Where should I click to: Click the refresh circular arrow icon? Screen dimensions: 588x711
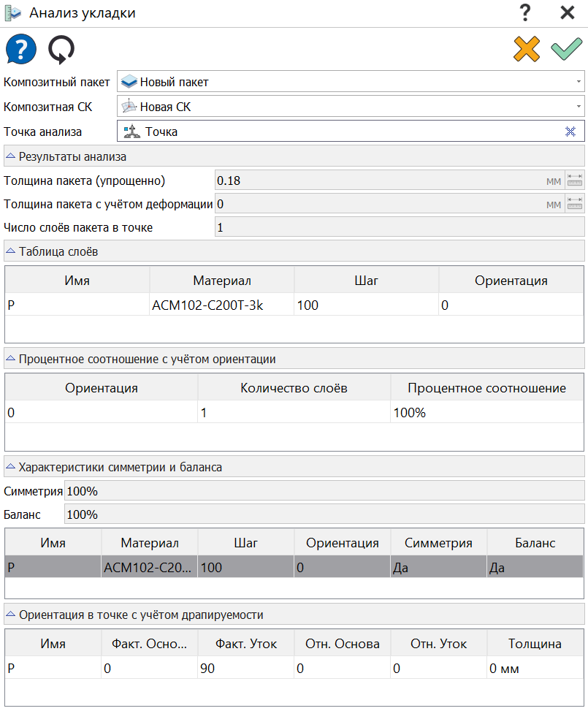(x=61, y=49)
